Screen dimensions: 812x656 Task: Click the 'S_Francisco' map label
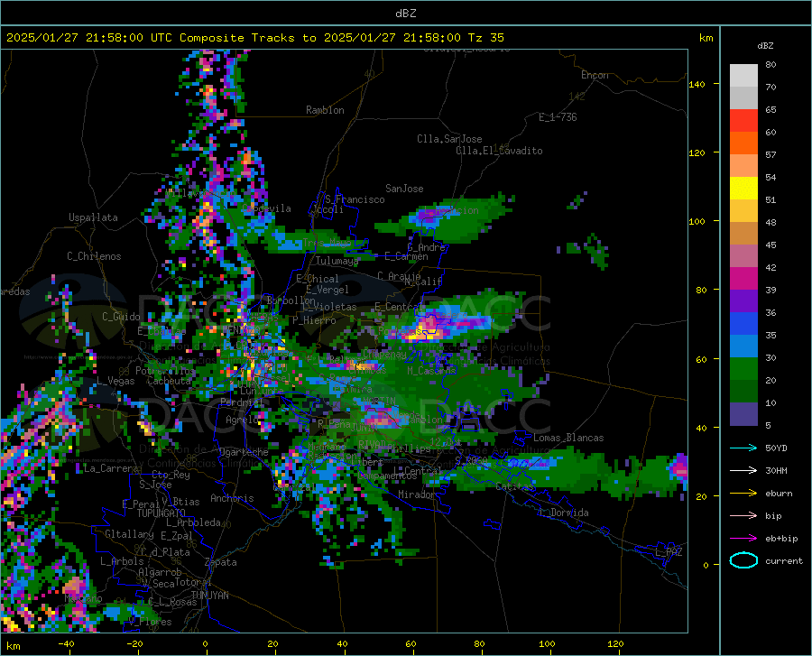tap(355, 199)
